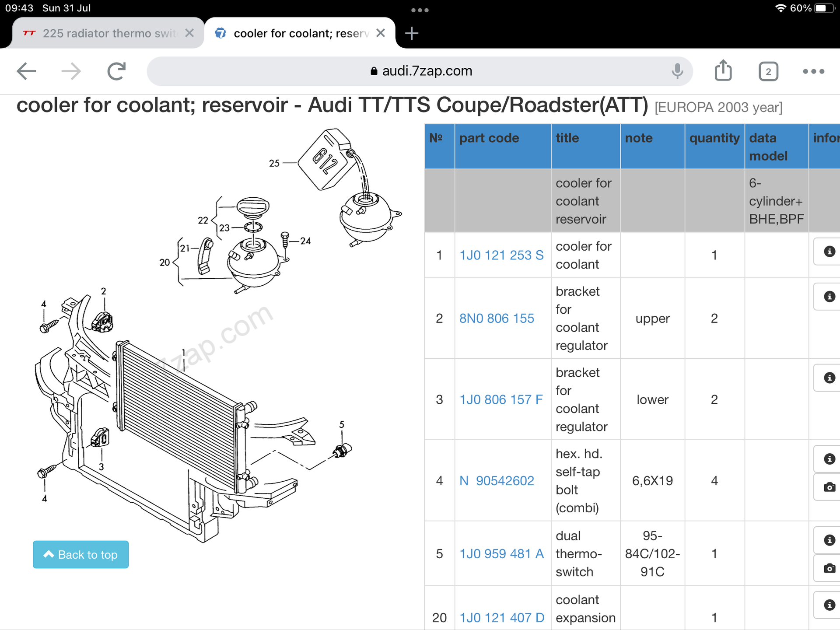Tap the microphone voice search icon
Screen dimensions: 840x630
[677, 71]
